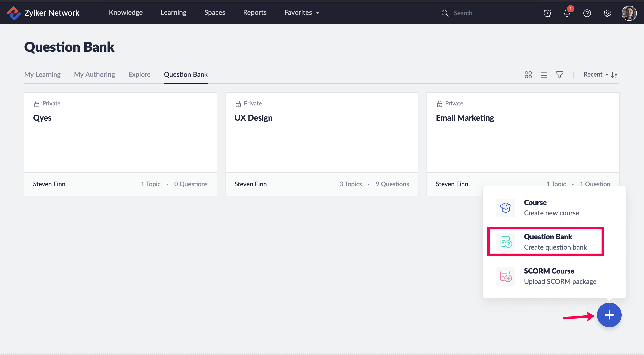Image resolution: width=644 pixels, height=355 pixels.
Task: Switch to grid view layout
Action: pyautogui.click(x=528, y=75)
